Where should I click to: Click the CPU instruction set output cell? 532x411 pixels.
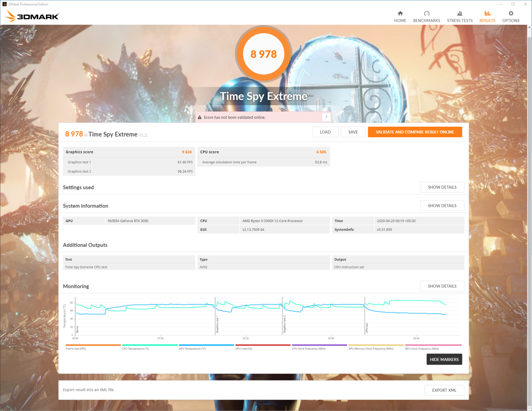pyautogui.click(x=398, y=267)
